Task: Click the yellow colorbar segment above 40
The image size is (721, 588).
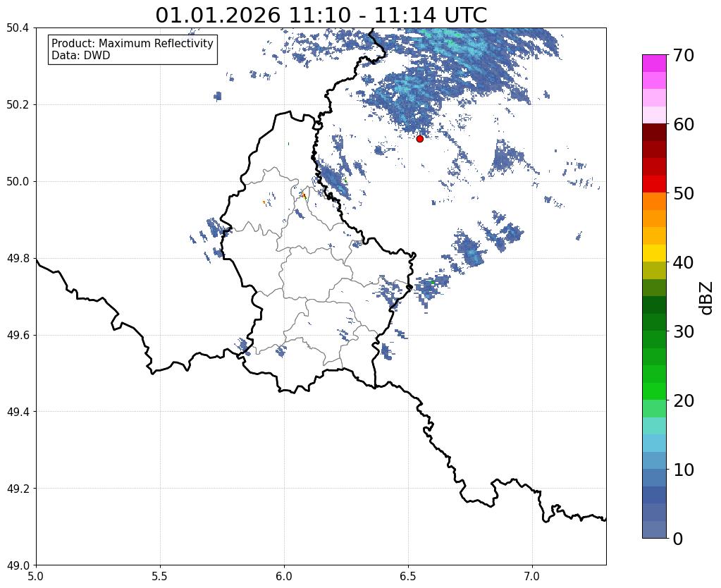Action: click(x=654, y=253)
